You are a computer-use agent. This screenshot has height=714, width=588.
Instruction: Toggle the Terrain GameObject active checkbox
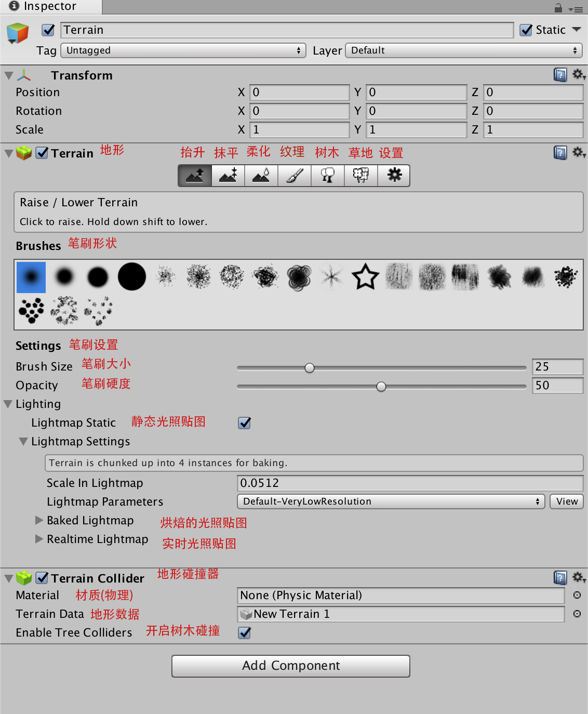pos(48,30)
